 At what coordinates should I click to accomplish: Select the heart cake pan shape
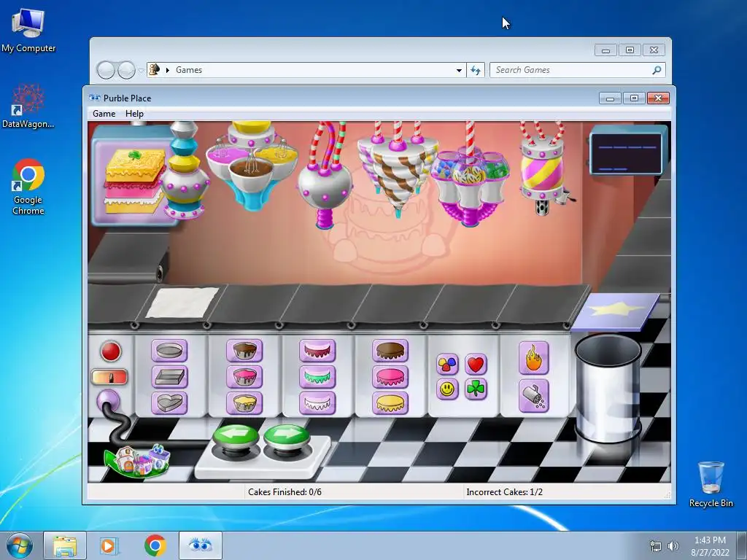[169, 403]
